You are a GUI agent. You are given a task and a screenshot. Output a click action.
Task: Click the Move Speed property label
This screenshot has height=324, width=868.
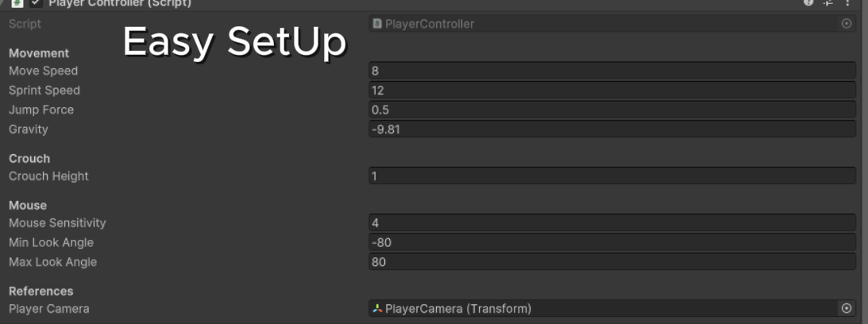tap(43, 71)
